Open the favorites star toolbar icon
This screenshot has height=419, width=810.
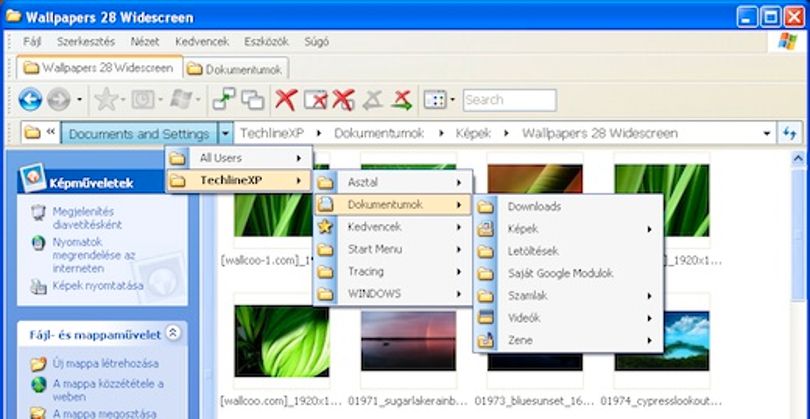pos(106,99)
